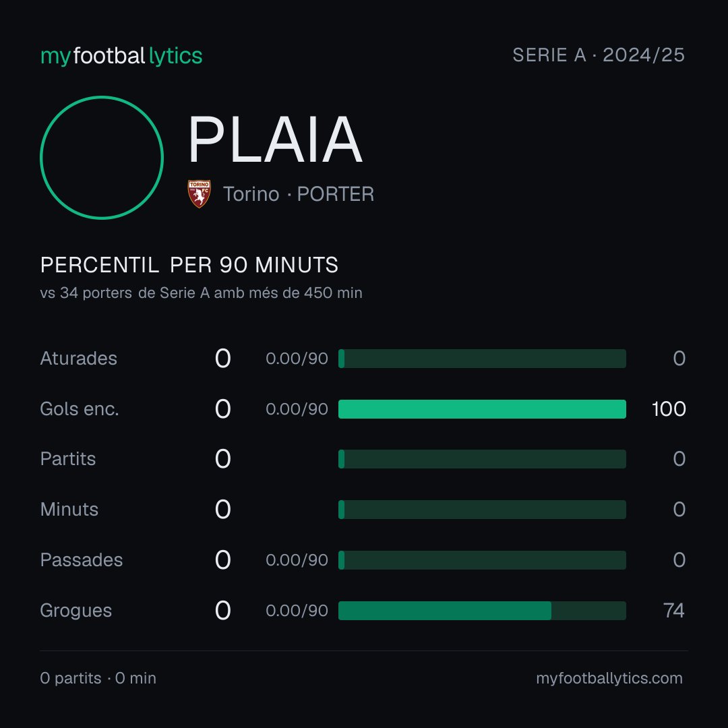Select the Aturades stat label
Viewport: 728px width, 728px height.
click(x=78, y=359)
